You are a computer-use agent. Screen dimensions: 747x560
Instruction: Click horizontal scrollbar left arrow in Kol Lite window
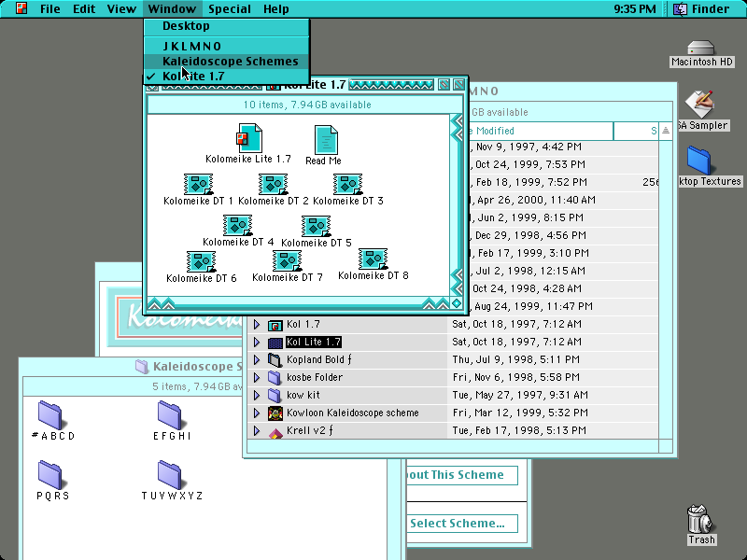[x=153, y=303]
